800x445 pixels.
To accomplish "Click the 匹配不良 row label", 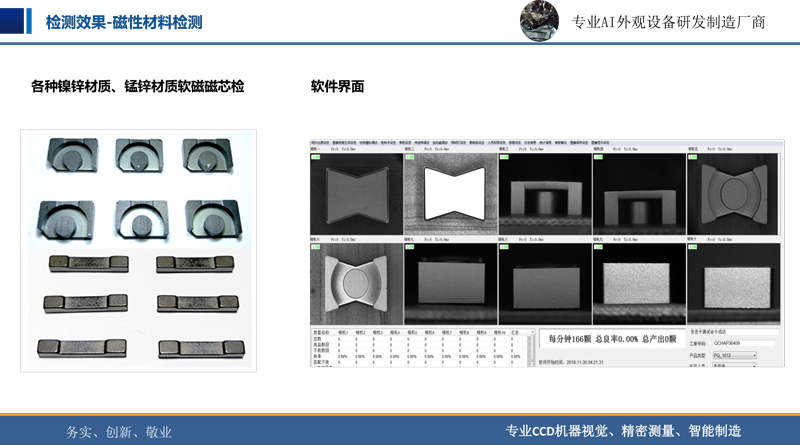I will pos(321,362).
